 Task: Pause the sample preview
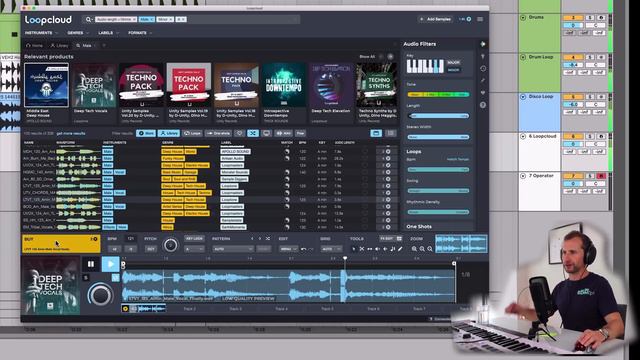[x=91, y=264]
